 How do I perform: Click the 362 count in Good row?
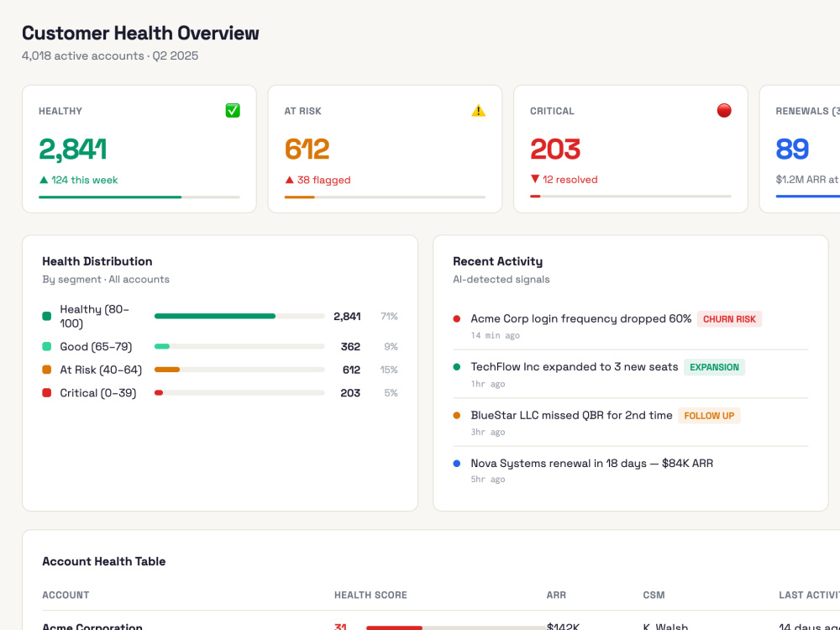click(350, 347)
